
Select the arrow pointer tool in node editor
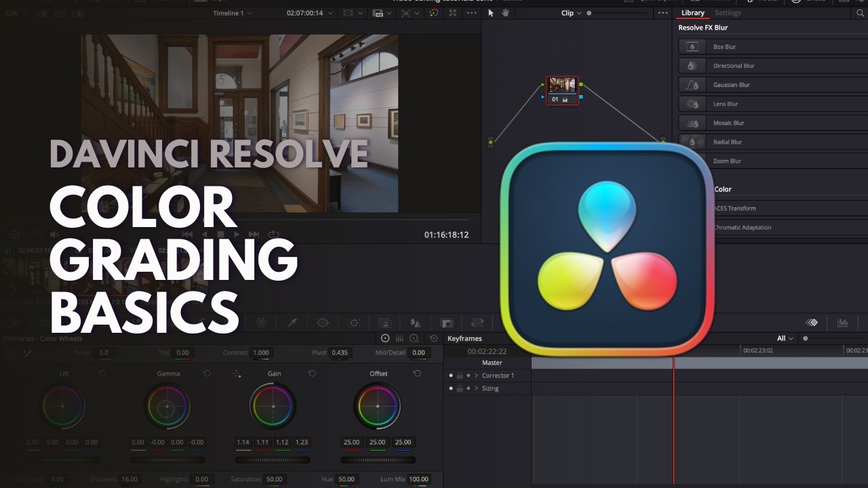(491, 13)
